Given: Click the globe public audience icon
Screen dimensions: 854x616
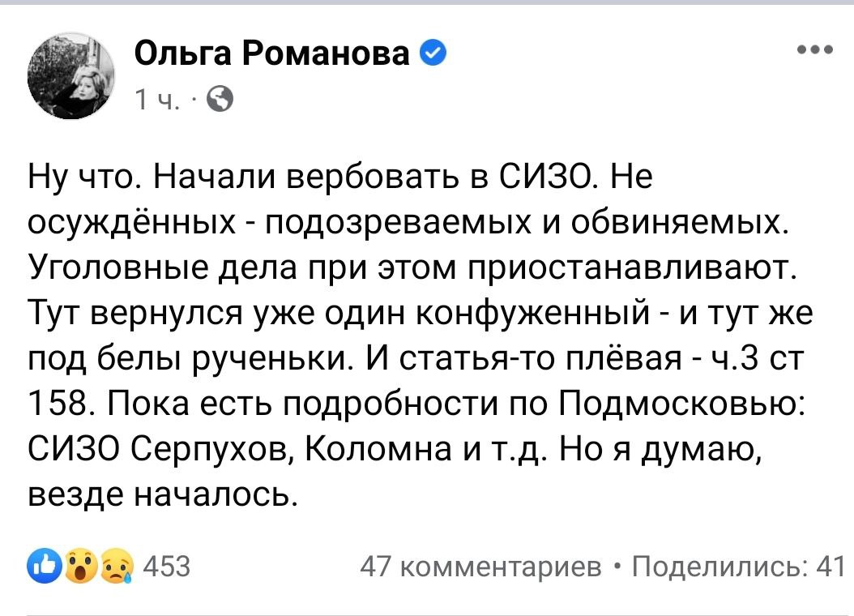Looking at the screenshot, I should click(220, 100).
